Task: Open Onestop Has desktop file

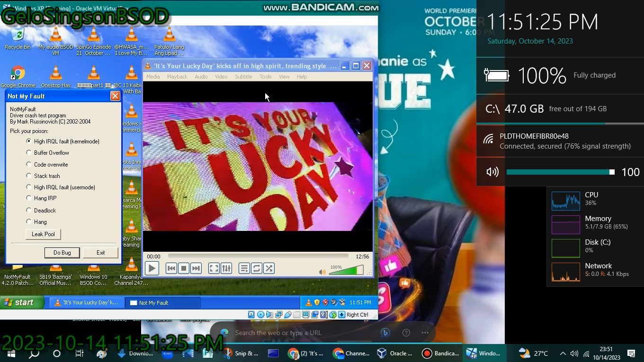Action: (x=55, y=77)
